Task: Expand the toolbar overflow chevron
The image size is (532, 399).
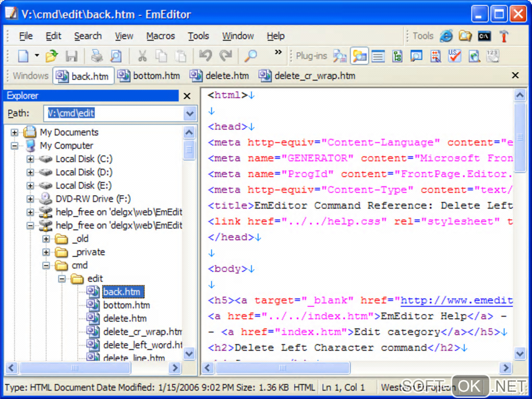Action: (278, 52)
